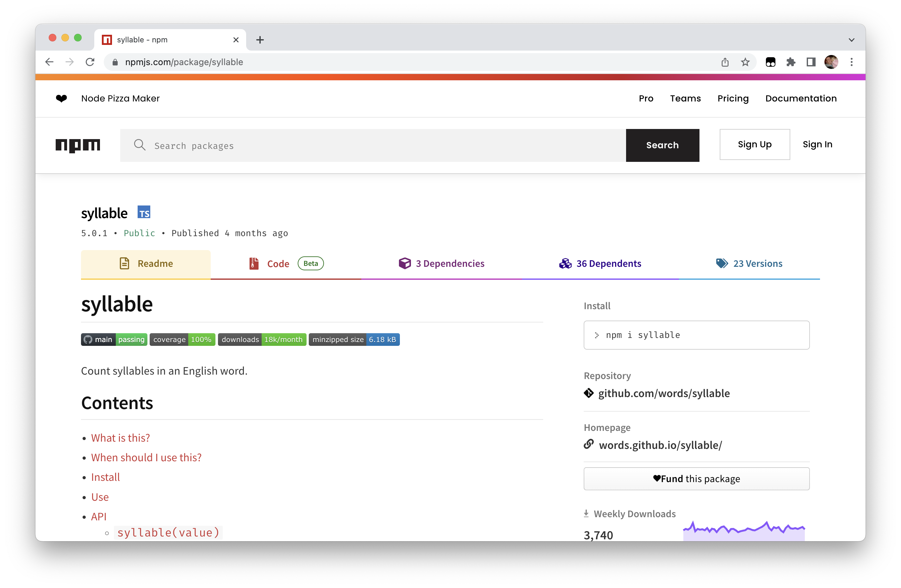Open the browser profile avatar menu
This screenshot has height=588, width=901.
[831, 62]
